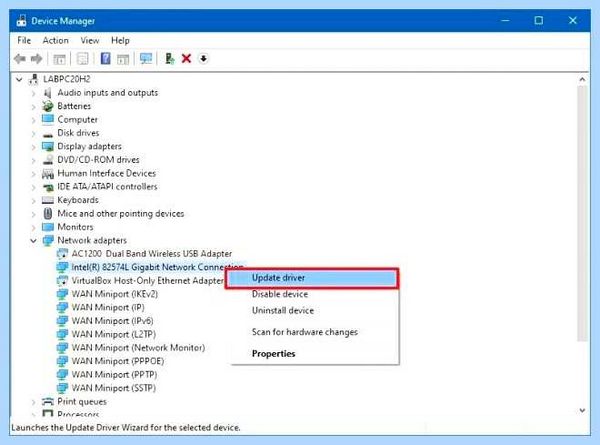
Task: Expand the Monitors category
Action: click(x=33, y=227)
